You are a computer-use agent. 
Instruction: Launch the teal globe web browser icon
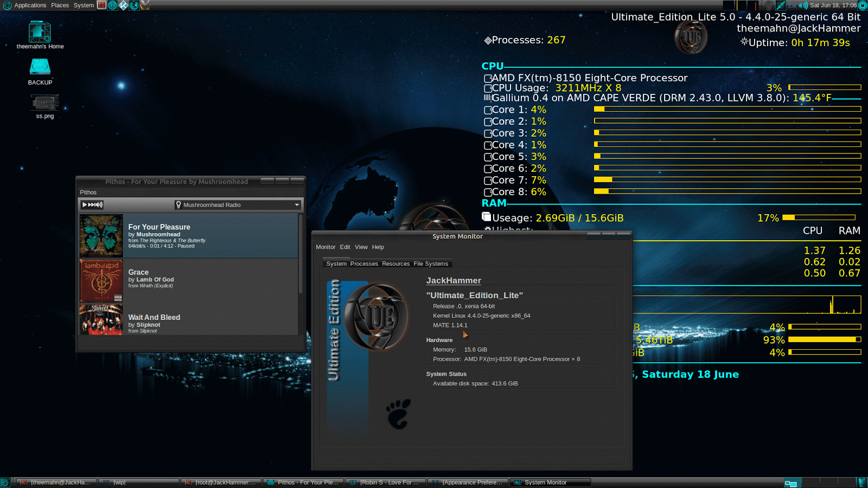pyautogui.click(x=135, y=5)
